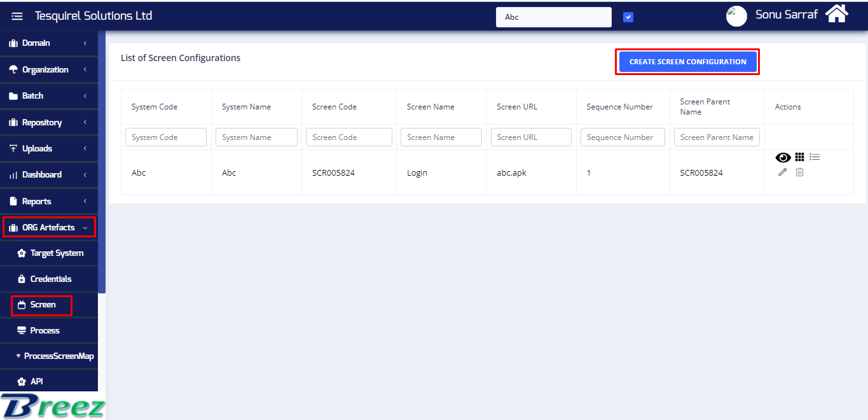Focus the Screen Parent Name filter field

pyautogui.click(x=717, y=137)
